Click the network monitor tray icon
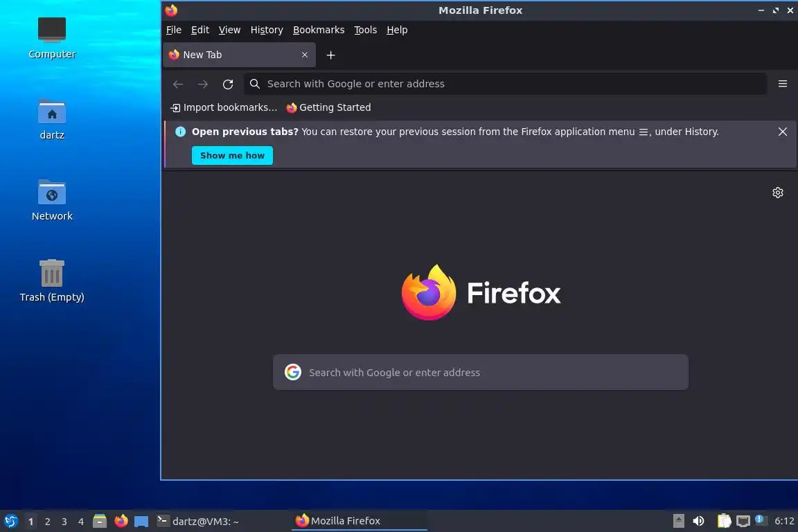The width and height of the screenshot is (798, 532). click(x=743, y=521)
